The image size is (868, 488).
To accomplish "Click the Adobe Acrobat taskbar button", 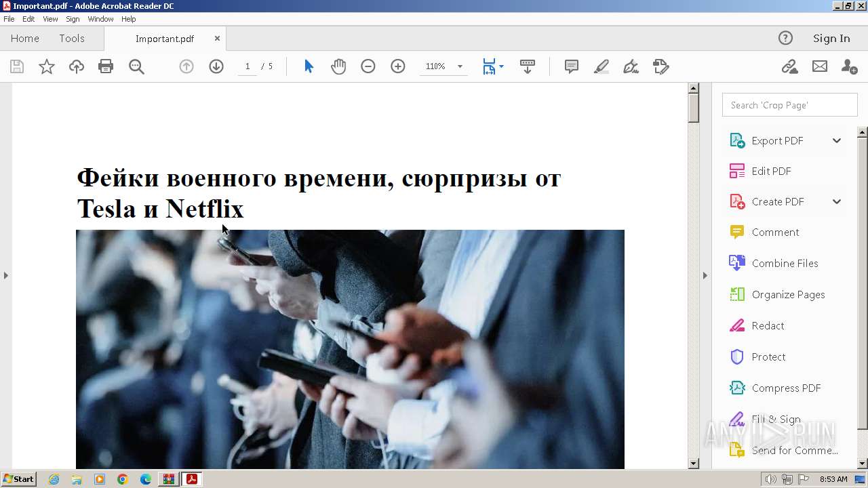I will (191, 479).
